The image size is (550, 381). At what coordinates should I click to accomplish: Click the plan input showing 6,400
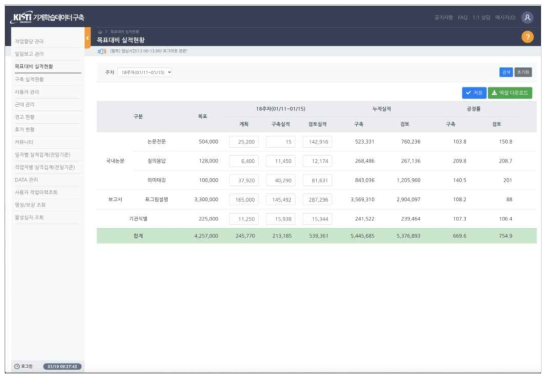click(244, 161)
